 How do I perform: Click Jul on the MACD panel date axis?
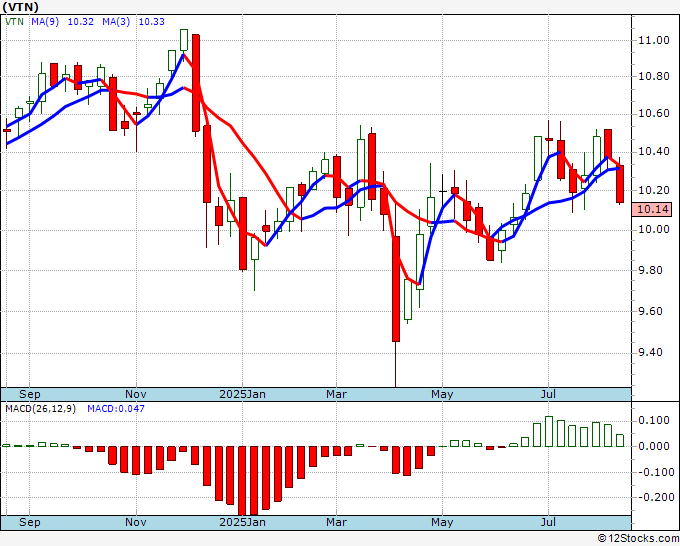click(x=548, y=522)
